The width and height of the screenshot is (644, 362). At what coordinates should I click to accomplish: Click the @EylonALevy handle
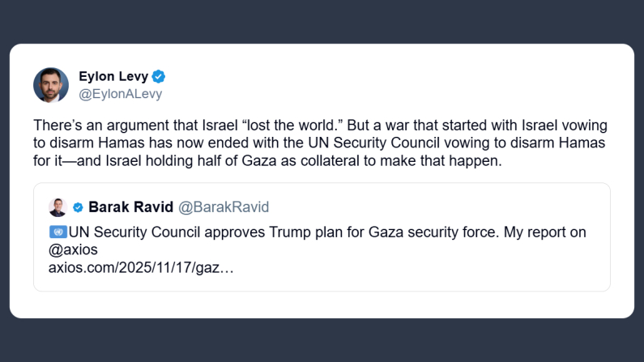coord(120,94)
